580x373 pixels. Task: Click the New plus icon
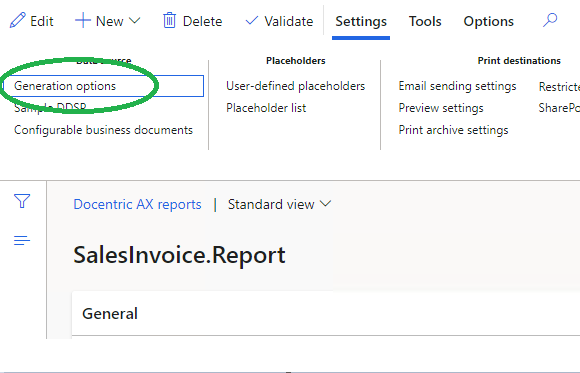click(x=83, y=20)
